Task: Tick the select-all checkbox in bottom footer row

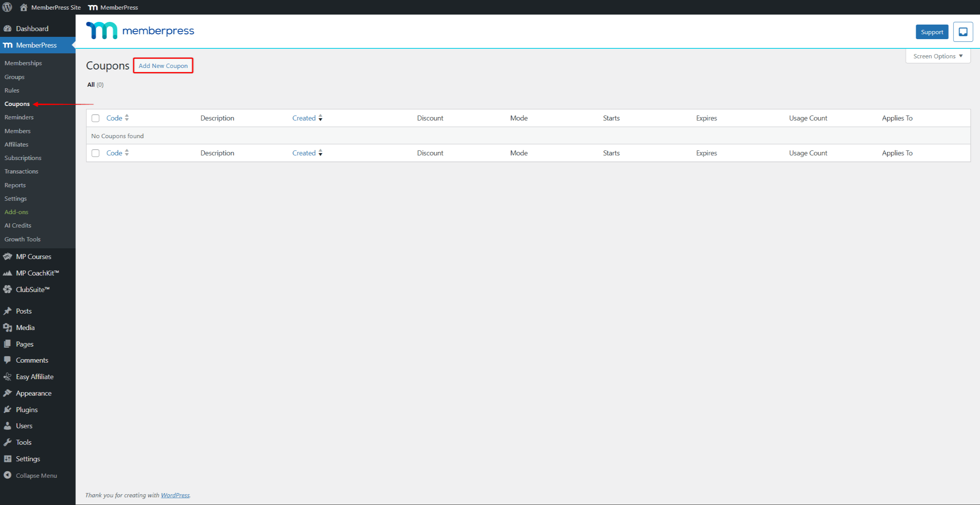Action: [95, 153]
